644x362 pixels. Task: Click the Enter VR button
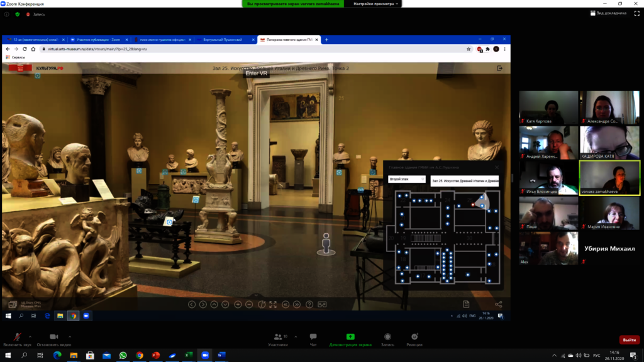(257, 73)
